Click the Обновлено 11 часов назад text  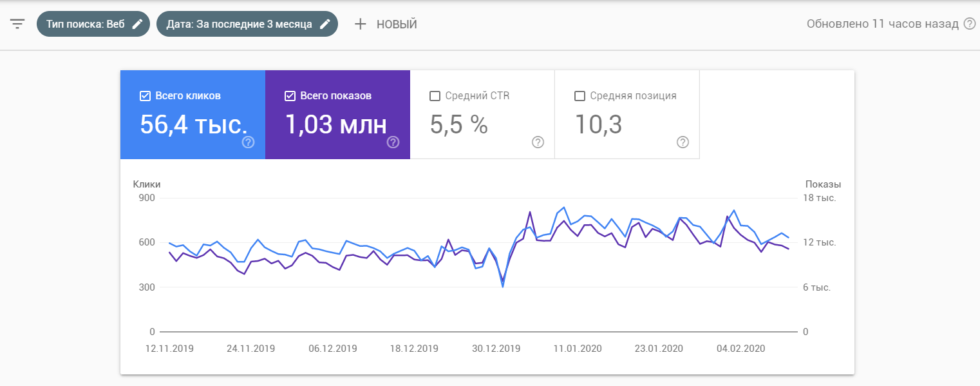click(x=883, y=24)
